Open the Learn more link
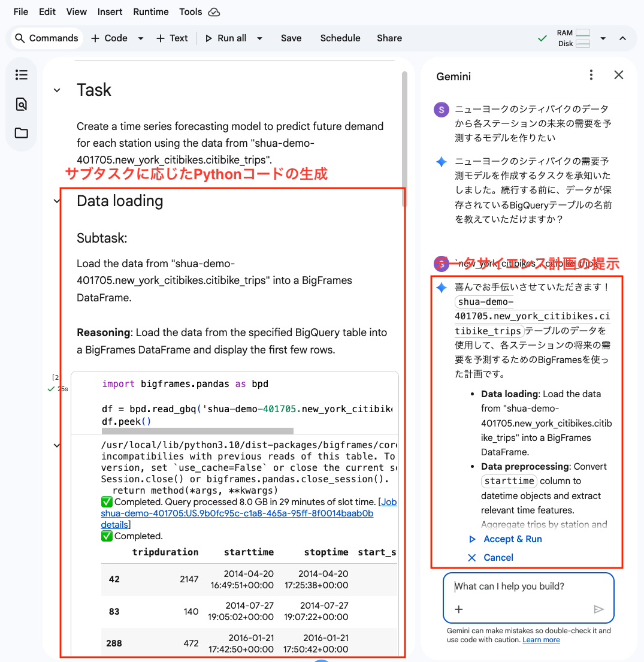This screenshot has height=662, width=644. 541,640
